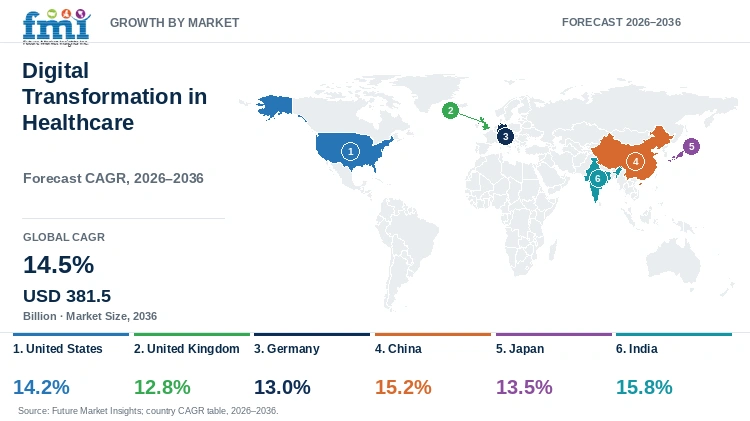Click the dark navy bar above Germany
Viewport: 750px width, 421px height.
pyautogui.click(x=312, y=334)
